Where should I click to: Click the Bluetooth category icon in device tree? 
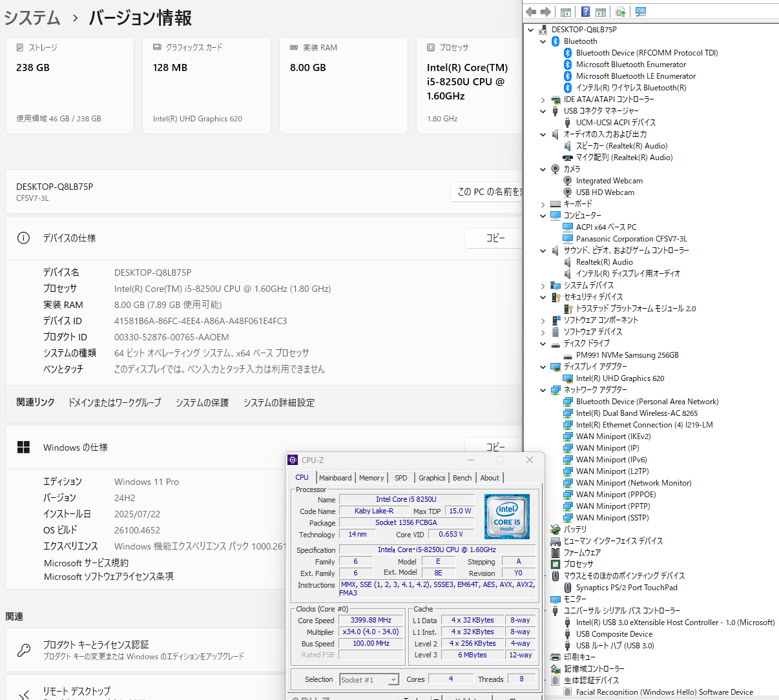pos(555,41)
